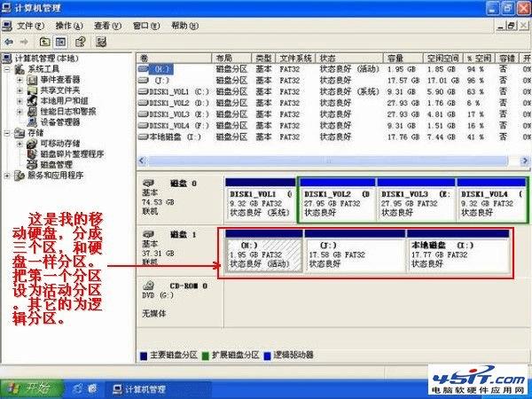Expand the 本地用户和组 node

pos(20,101)
